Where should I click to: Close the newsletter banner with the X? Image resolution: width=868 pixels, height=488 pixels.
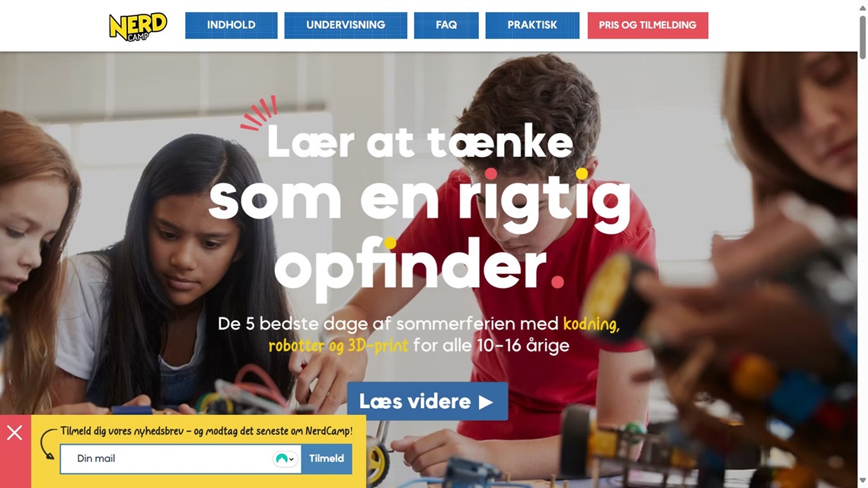click(15, 432)
